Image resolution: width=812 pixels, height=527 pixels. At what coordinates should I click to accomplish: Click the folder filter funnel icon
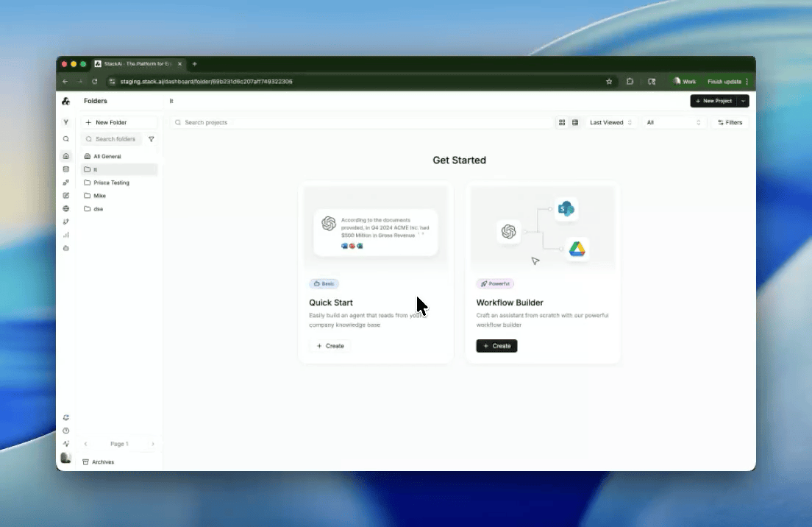[x=152, y=139]
